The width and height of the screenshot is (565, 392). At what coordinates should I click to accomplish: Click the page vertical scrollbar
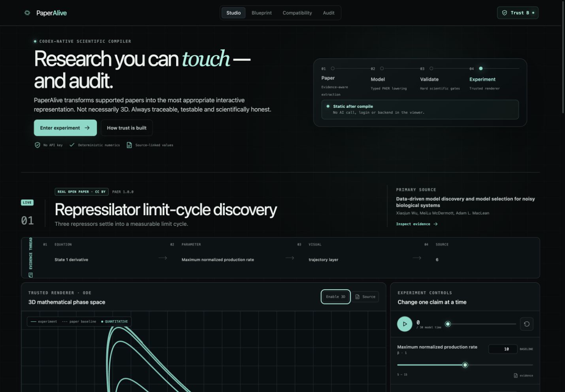click(563, 57)
